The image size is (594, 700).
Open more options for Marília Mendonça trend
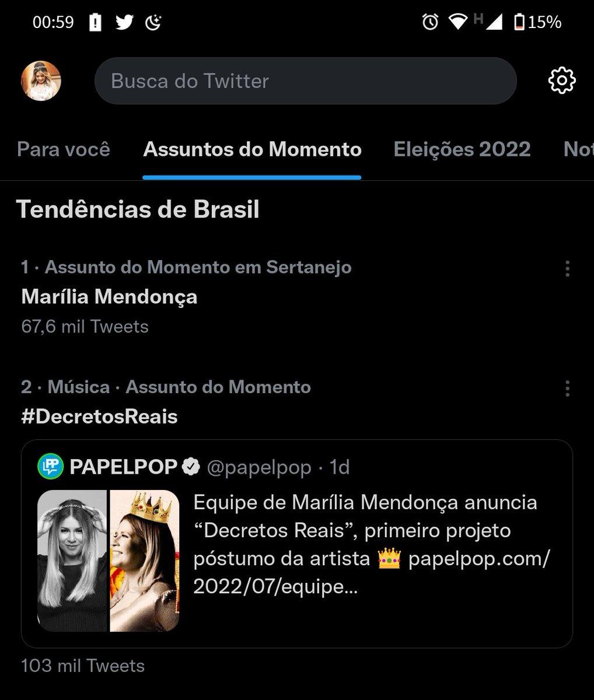click(567, 268)
